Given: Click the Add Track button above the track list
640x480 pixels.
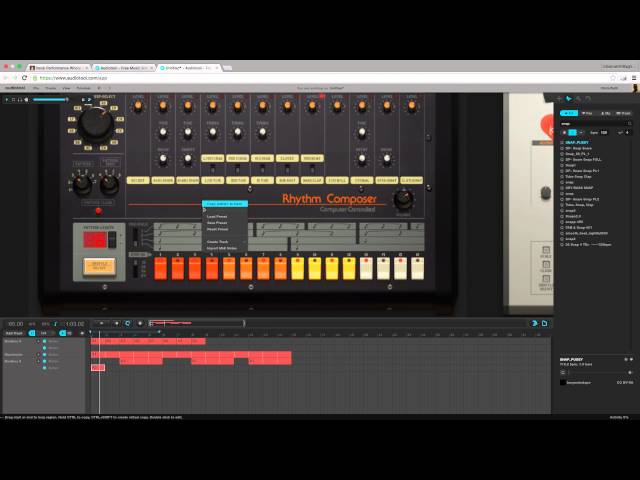Looking at the screenshot, I should coord(14,333).
